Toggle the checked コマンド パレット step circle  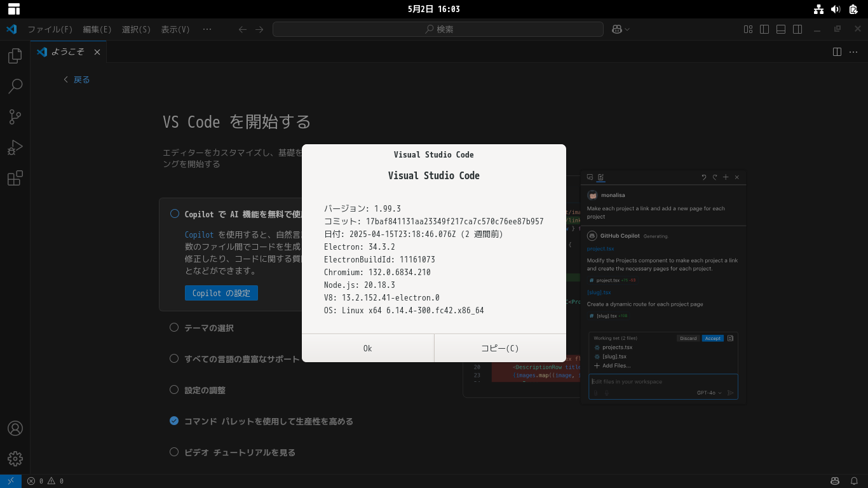coord(174,421)
